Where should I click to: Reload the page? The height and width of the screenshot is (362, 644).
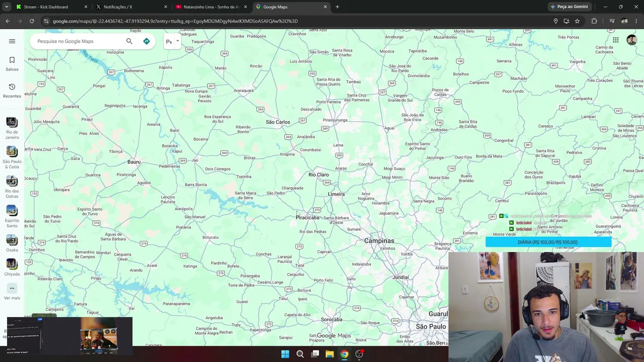[x=32, y=21]
